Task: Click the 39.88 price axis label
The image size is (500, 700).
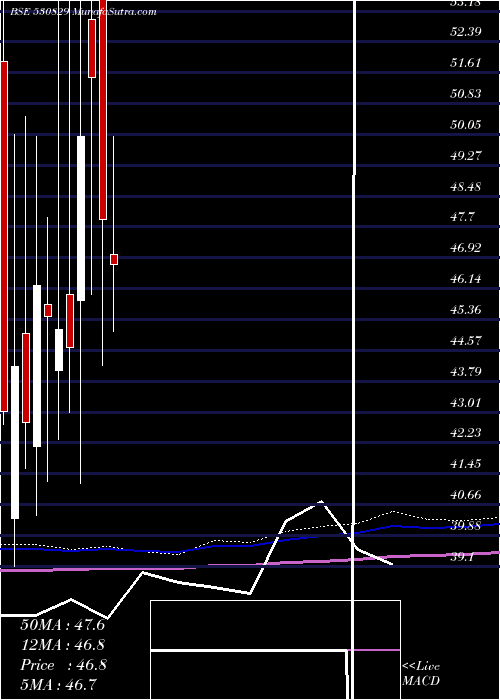Action: point(465,526)
